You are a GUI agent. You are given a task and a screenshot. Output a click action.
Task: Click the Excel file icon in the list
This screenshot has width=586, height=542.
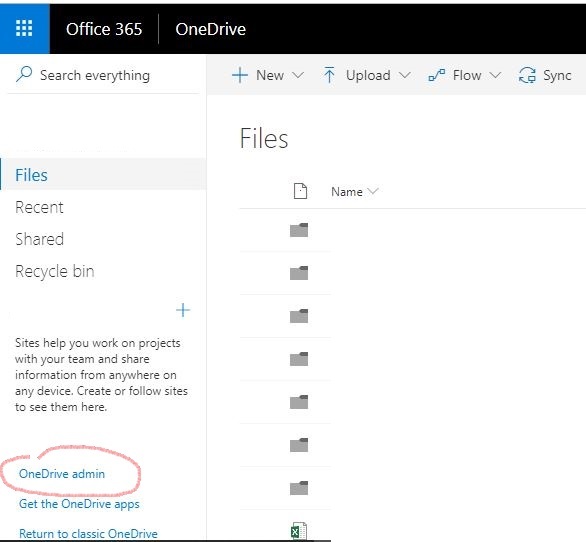click(299, 531)
